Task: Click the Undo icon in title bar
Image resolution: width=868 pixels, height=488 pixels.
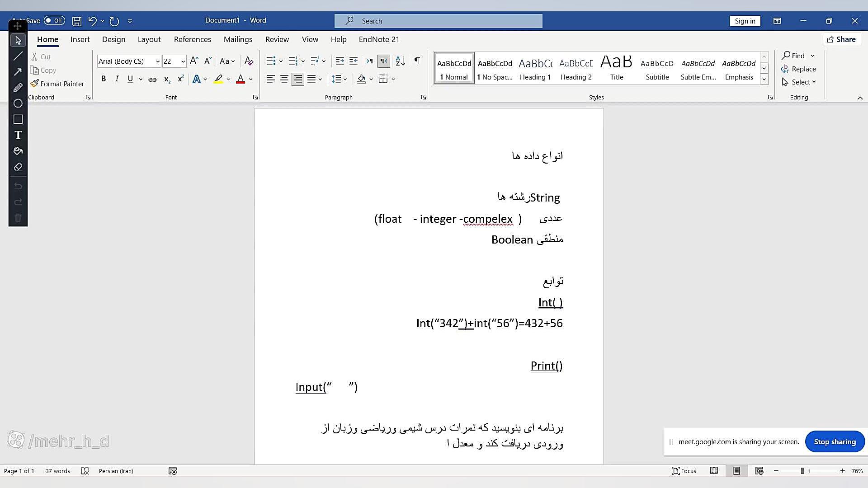Action: (x=92, y=21)
